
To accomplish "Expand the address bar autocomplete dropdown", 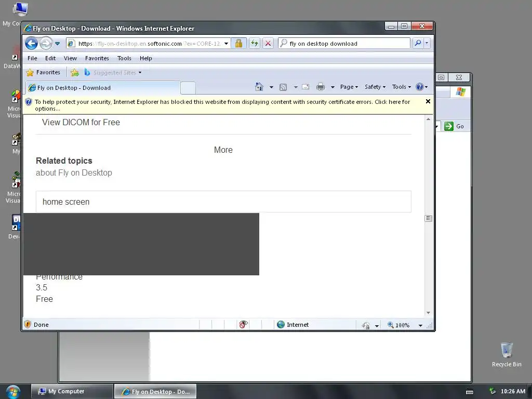I will coord(226,44).
